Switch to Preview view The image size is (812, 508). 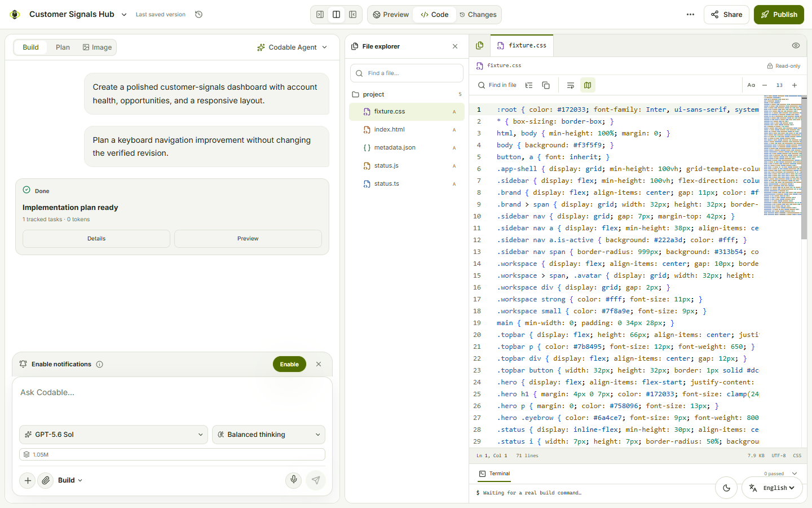[x=391, y=15]
